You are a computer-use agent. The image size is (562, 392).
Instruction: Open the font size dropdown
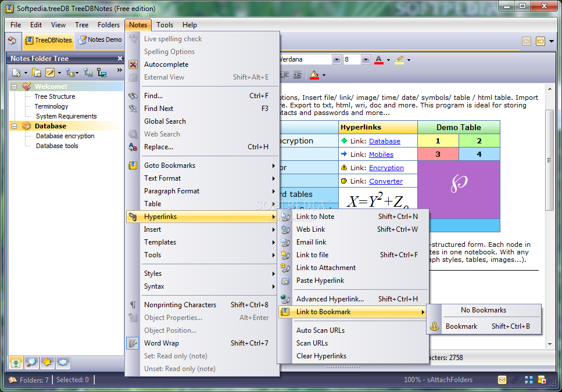click(366, 59)
